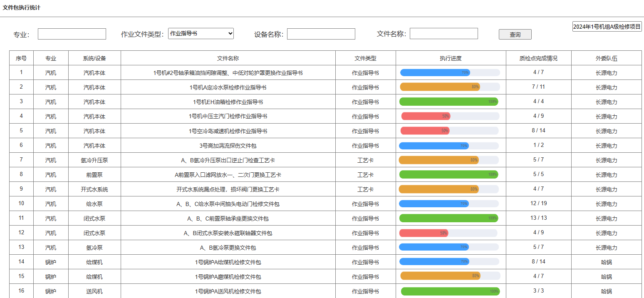Click progress bar for 1号锅炉A送风机 row
The height and width of the screenshot is (298, 644).
pyautogui.click(x=451, y=291)
